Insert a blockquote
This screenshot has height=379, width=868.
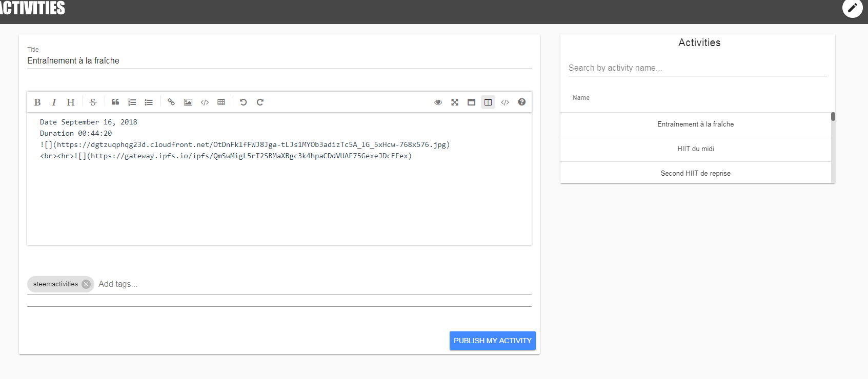[x=115, y=102]
